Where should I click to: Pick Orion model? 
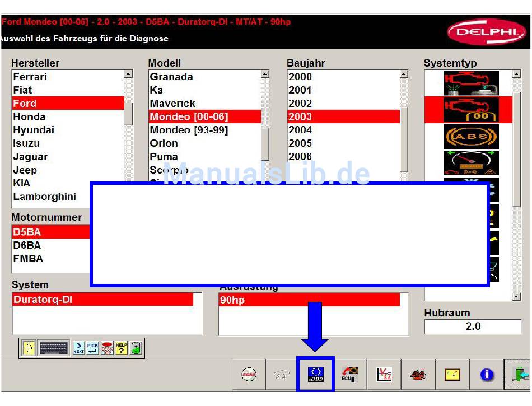[205, 143]
